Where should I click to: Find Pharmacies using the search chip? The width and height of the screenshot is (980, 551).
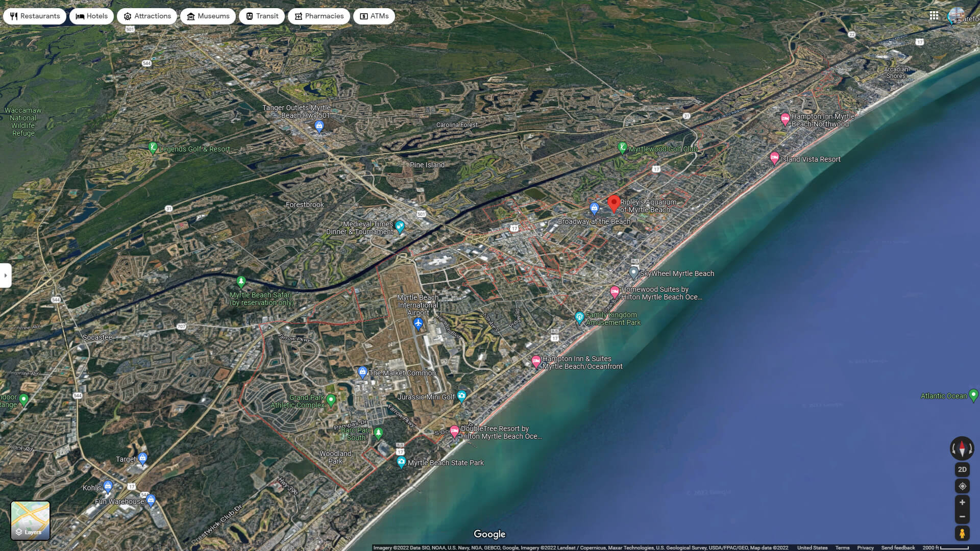click(x=299, y=16)
